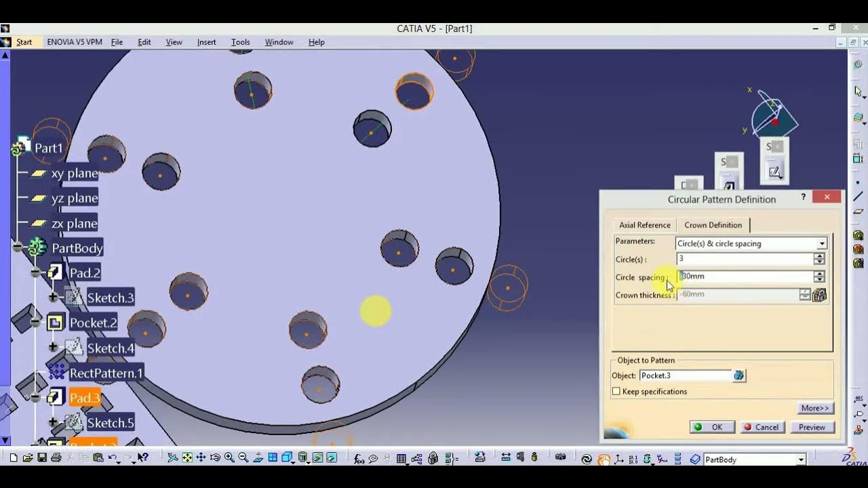868x488 pixels.
Task: Click the Fit All In icon
Action: coord(187,457)
